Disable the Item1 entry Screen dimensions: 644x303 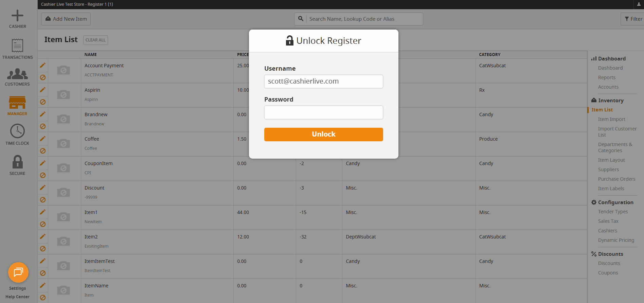(x=42, y=224)
